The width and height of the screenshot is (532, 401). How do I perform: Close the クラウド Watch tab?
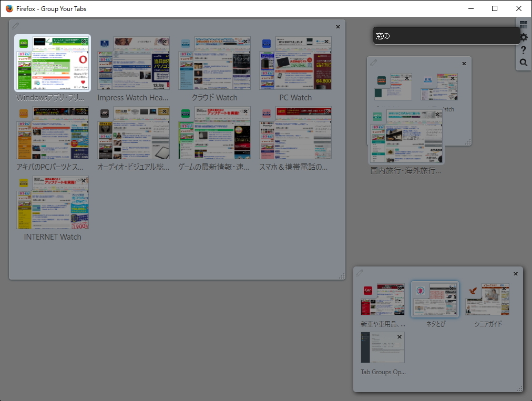[x=245, y=42]
